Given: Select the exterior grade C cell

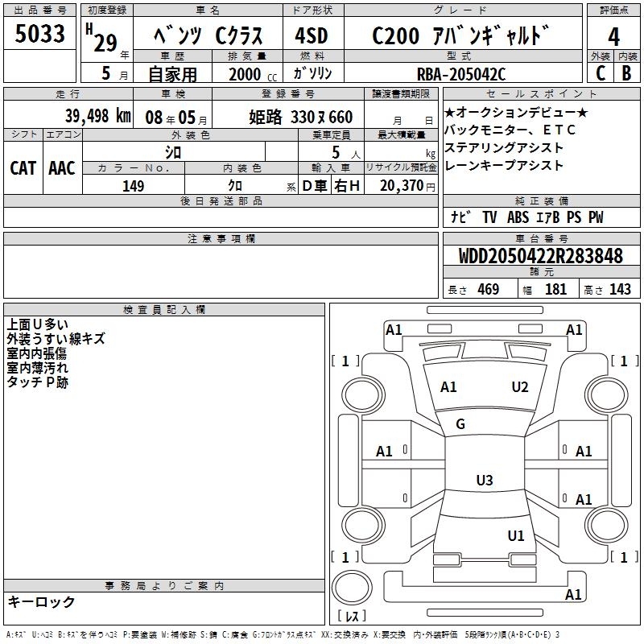Looking at the screenshot, I should tap(600, 72).
